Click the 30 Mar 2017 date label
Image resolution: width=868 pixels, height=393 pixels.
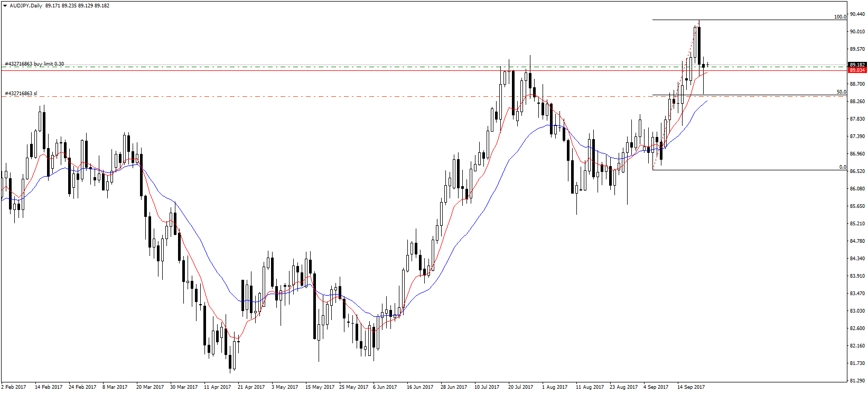184,387
